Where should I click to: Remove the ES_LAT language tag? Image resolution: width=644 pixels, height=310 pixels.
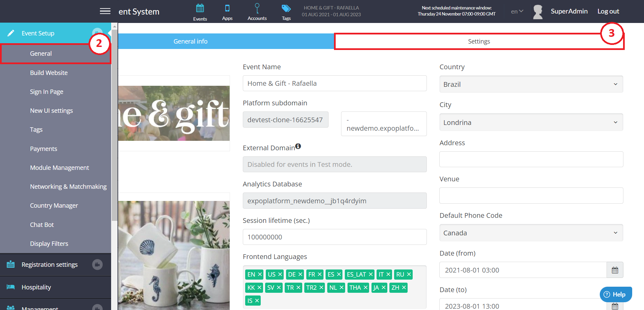370,275
